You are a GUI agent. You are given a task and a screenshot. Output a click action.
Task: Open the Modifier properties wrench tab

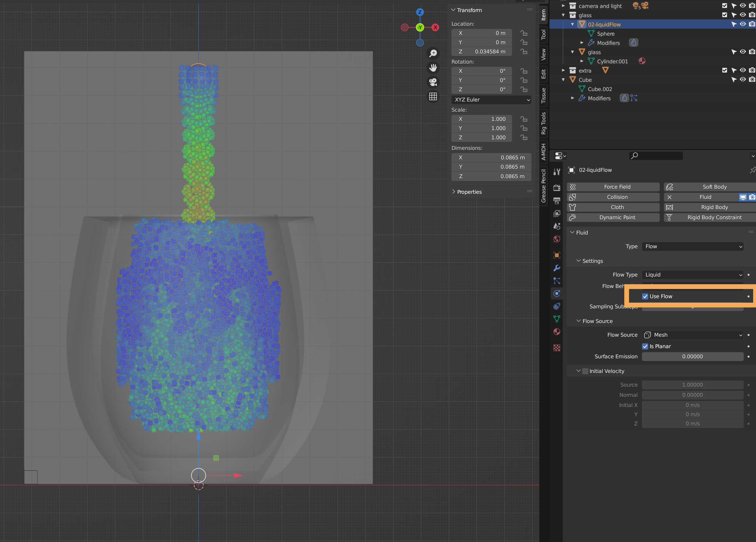click(557, 268)
